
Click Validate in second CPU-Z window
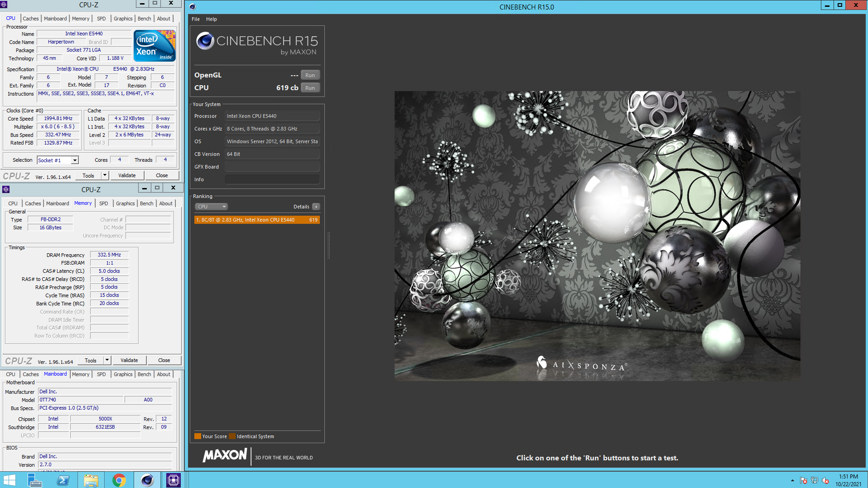[x=129, y=360]
